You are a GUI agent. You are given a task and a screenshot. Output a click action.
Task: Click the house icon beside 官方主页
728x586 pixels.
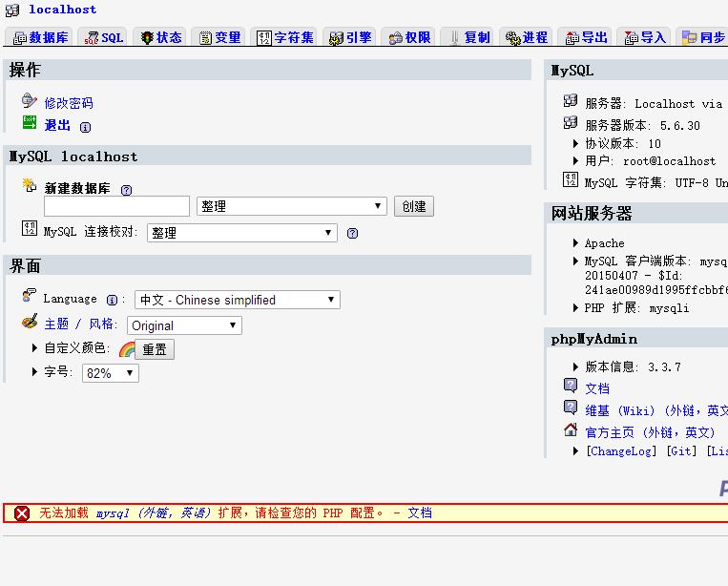coord(571,429)
